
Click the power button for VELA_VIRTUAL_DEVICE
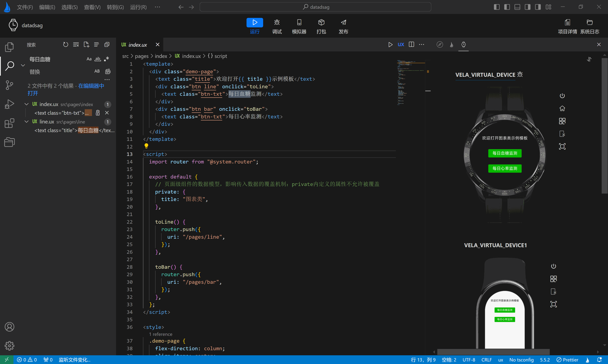[x=562, y=96]
